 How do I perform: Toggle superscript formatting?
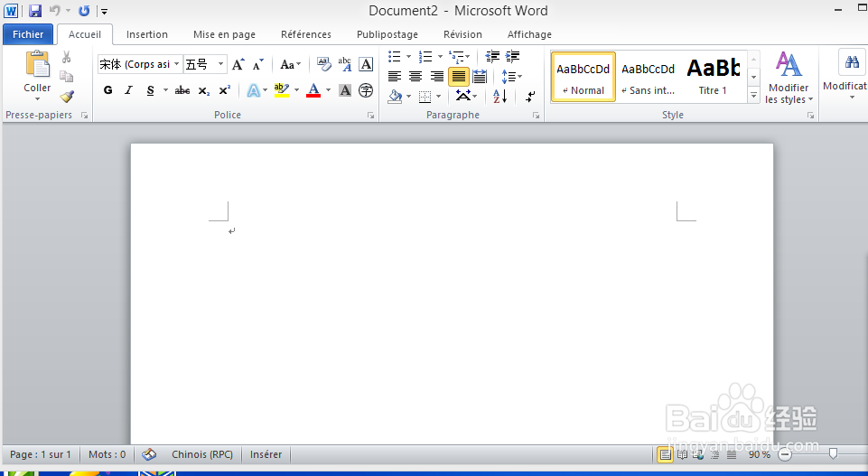pyautogui.click(x=224, y=90)
